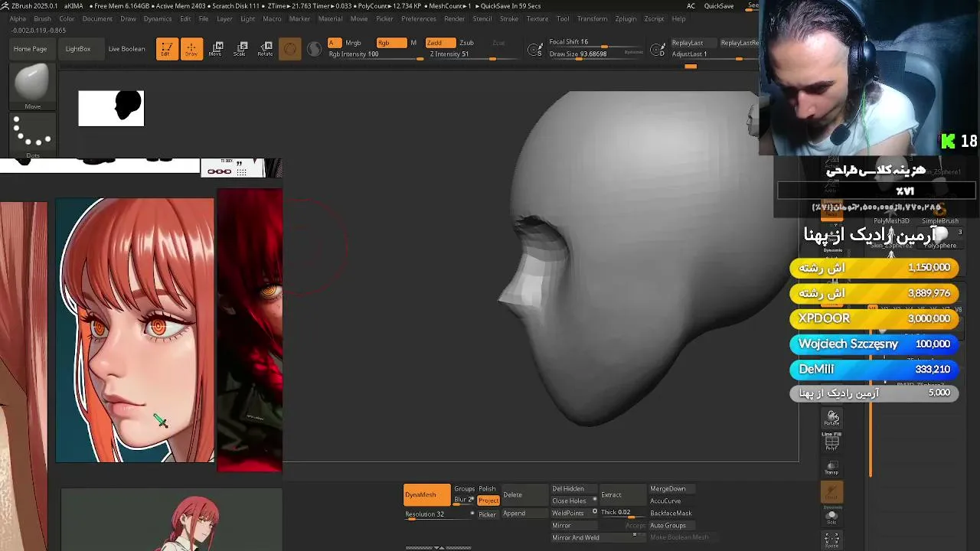Open the Dots stroke type selector
This screenshot has height=551, width=980.
point(32,135)
